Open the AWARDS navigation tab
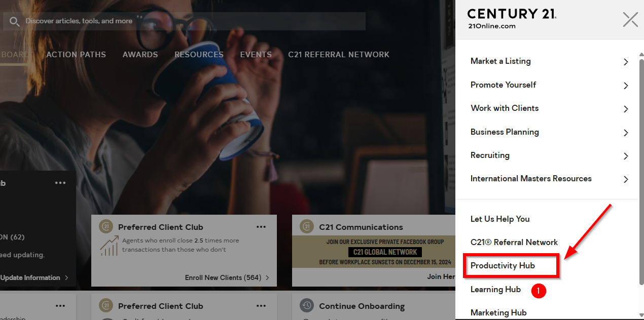This screenshot has height=320, width=644. (x=140, y=55)
